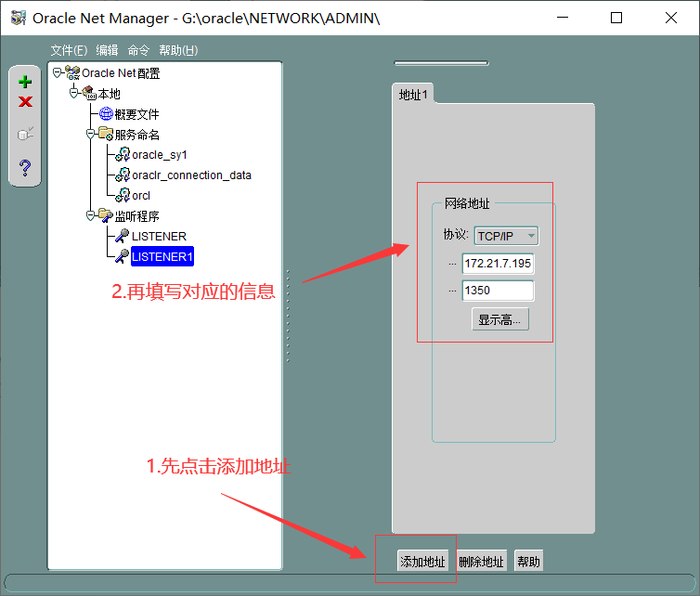
Task: Open the 文件(F) menu
Action: click(69, 50)
